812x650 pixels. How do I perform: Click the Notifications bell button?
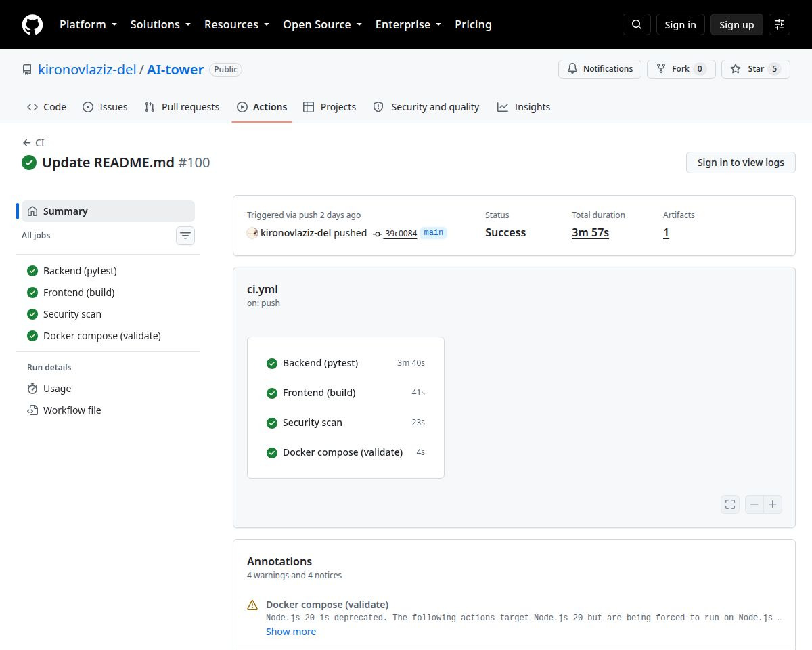click(x=600, y=69)
